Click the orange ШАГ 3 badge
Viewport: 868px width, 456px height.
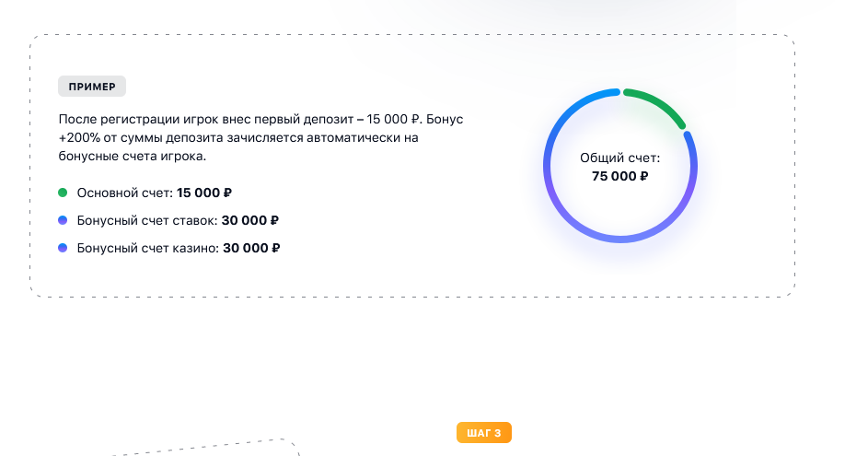click(x=484, y=433)
